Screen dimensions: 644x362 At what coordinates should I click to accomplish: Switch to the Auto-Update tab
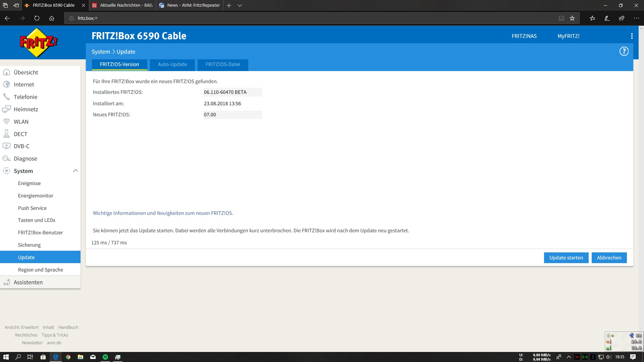coord(172,64)
